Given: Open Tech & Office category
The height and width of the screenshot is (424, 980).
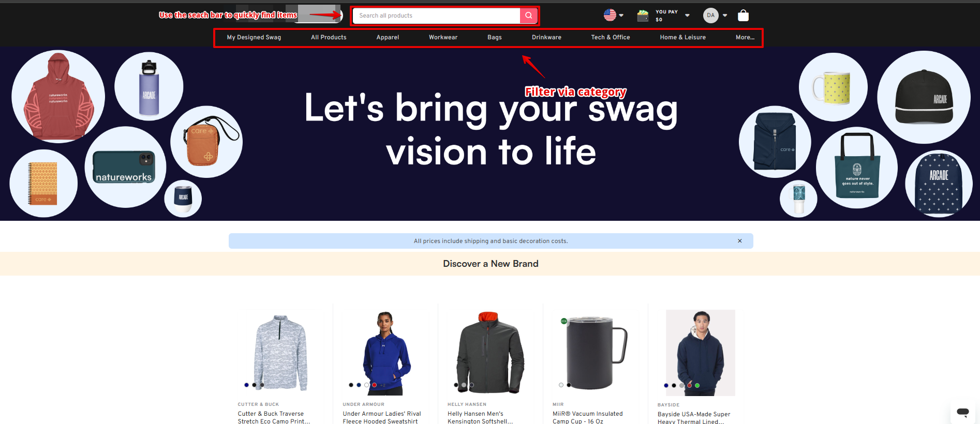Looking at the screenshot, I should coord(611,37).
